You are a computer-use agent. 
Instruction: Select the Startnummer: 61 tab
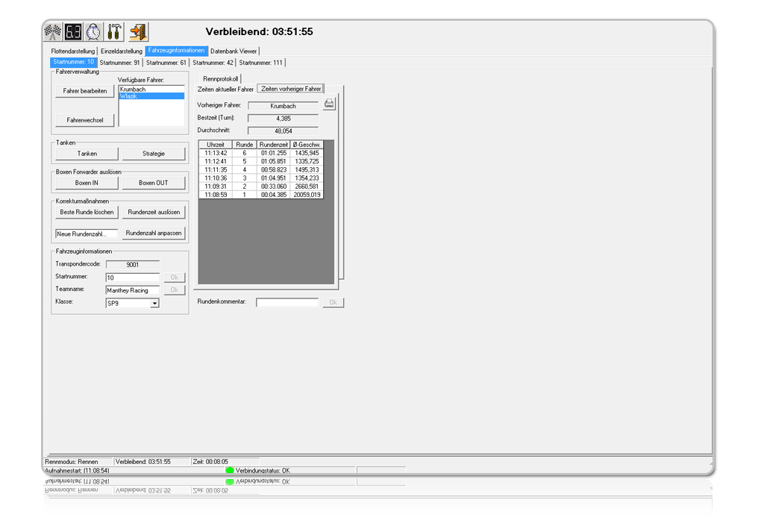(x=166, y=63)
